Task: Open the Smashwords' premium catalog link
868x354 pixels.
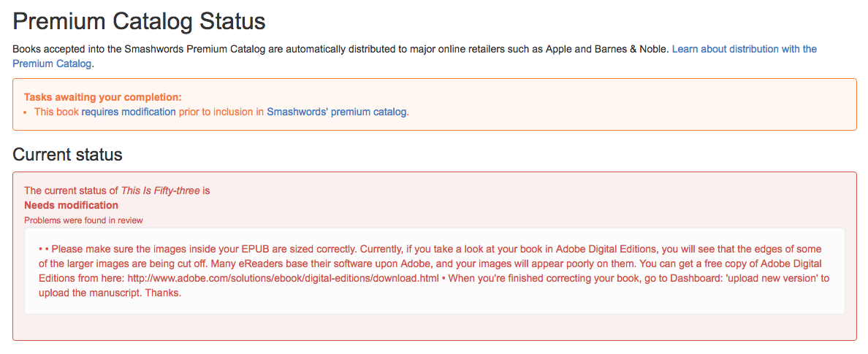Action: (x=336, y=112)
